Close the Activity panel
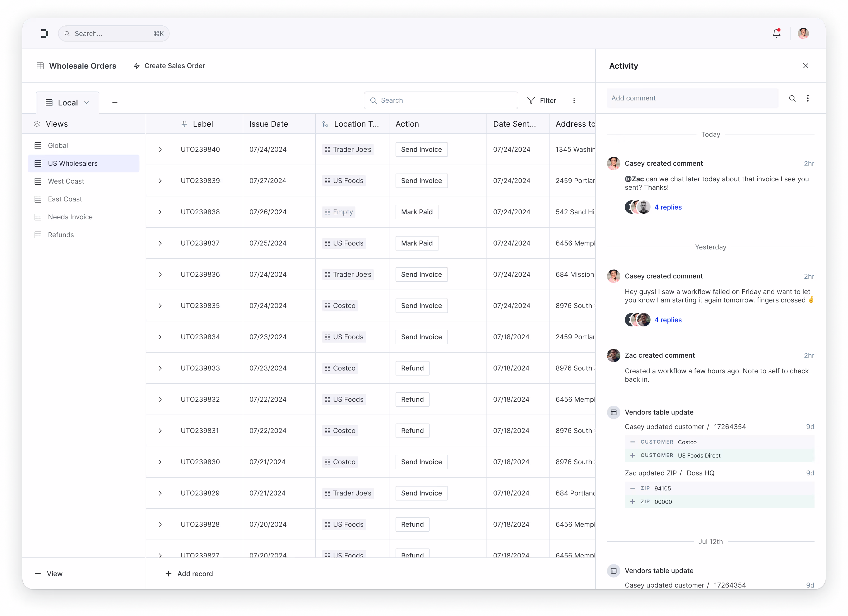Viewport: 848px width, 616px height. [805, 66]
